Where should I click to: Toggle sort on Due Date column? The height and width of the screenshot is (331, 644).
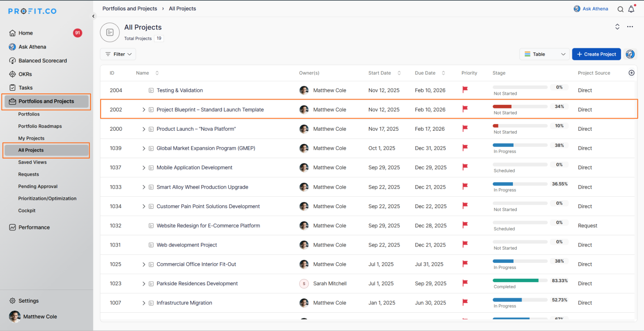[443, 73]
